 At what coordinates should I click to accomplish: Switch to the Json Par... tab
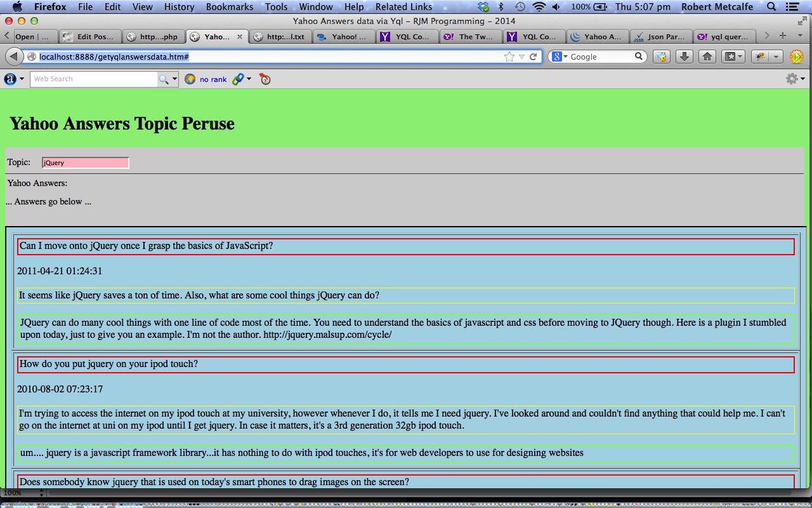point(661,36)
